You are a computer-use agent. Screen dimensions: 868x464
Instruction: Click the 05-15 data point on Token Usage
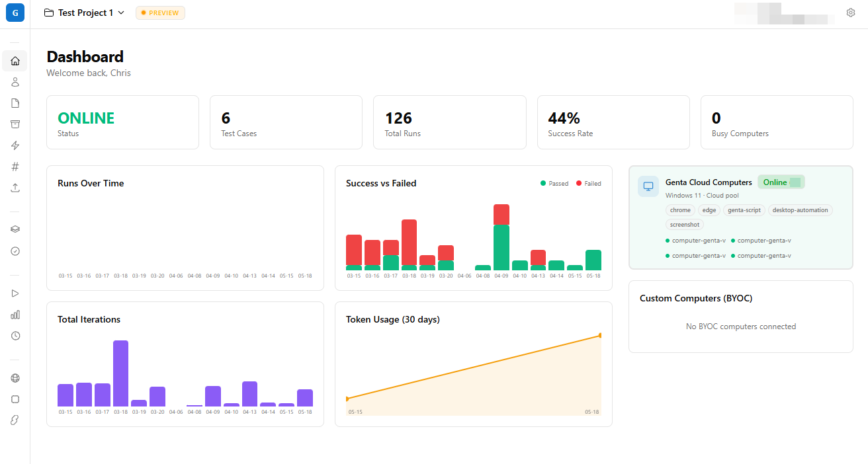(347, 399)
